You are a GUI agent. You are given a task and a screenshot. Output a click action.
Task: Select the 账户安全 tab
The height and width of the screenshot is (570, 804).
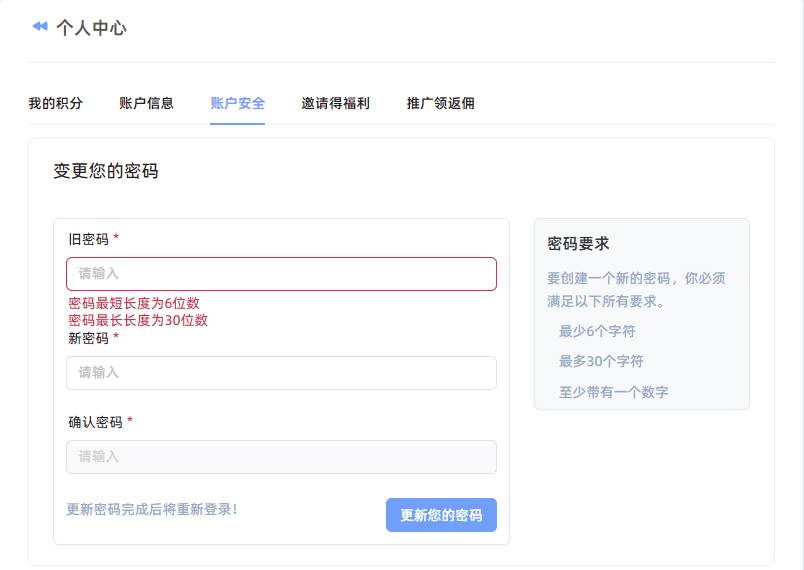coord(237,104)
